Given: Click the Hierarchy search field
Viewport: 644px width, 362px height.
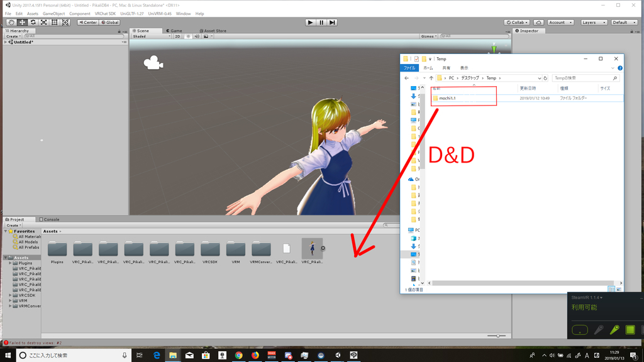Looking at the screenshot, I should (74, 36).
